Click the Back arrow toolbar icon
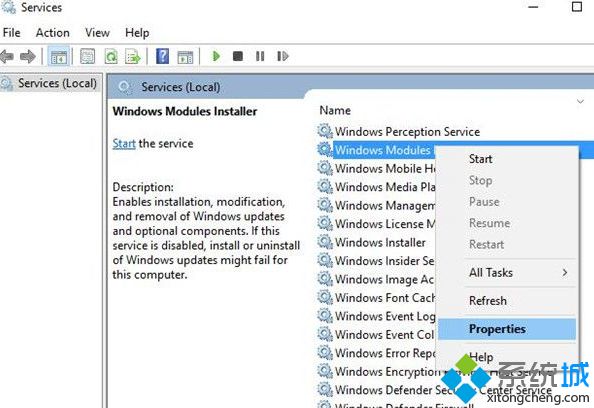The image size is (594, 408). pos(7,57)
